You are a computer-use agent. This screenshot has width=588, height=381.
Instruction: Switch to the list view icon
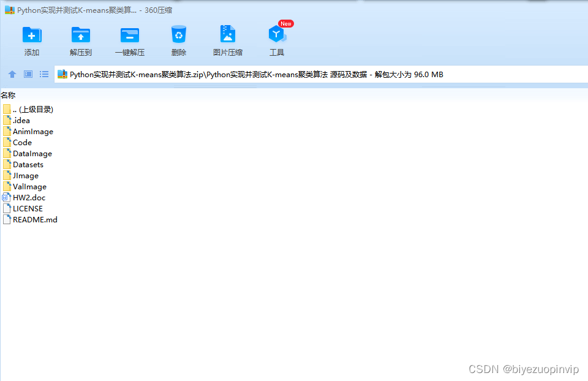(x=44, y=74)
